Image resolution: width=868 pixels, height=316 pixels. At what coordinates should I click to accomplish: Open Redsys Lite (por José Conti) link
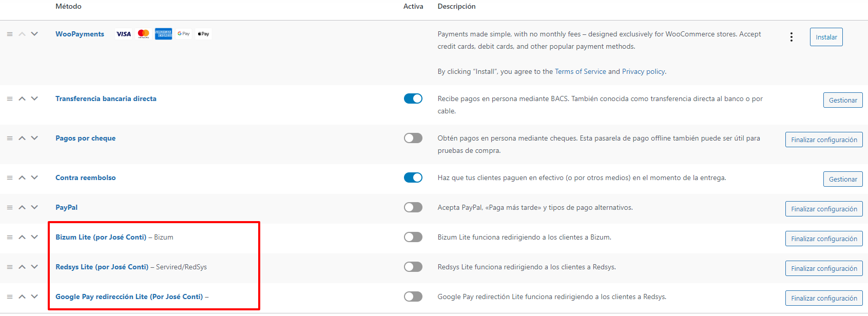102,267
